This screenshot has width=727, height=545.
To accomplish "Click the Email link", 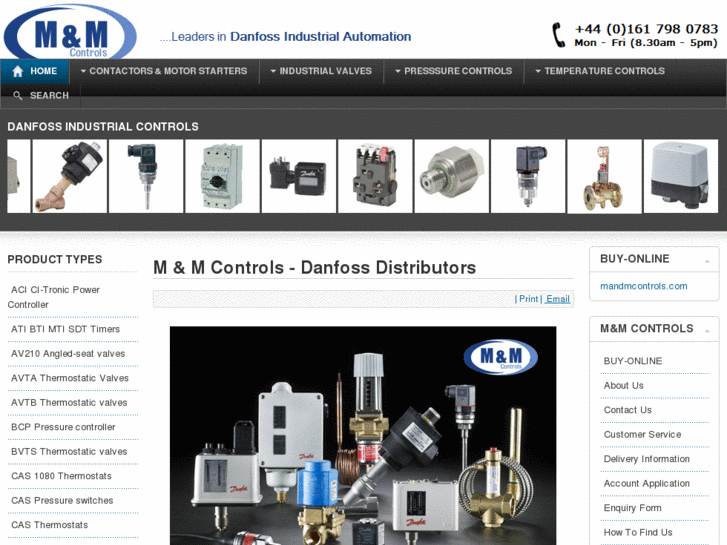I will tap(558, 299).
